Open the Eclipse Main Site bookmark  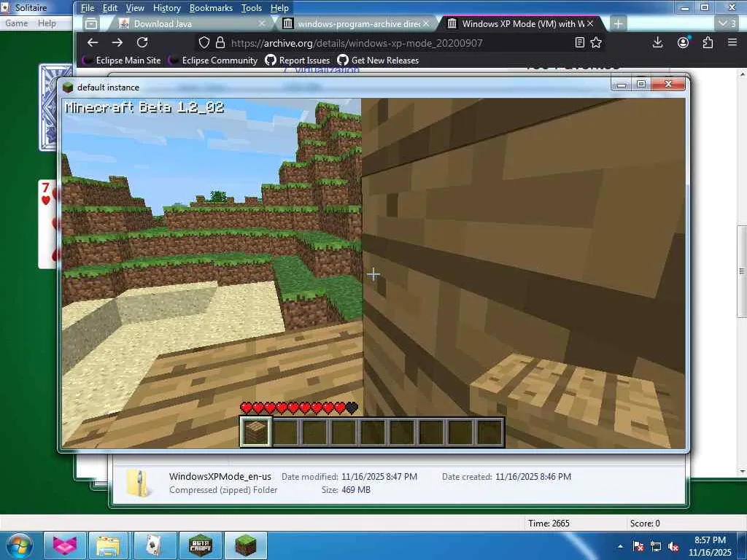pos(122,60)
